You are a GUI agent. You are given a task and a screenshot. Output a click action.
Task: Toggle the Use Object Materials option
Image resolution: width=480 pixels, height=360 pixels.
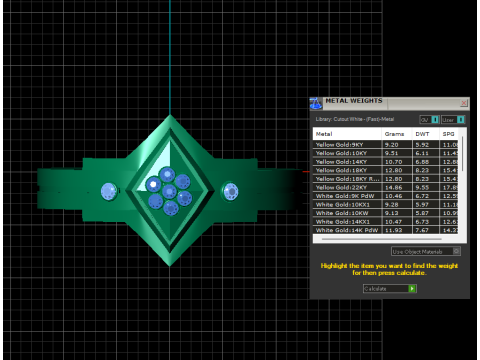coord(426,251)
